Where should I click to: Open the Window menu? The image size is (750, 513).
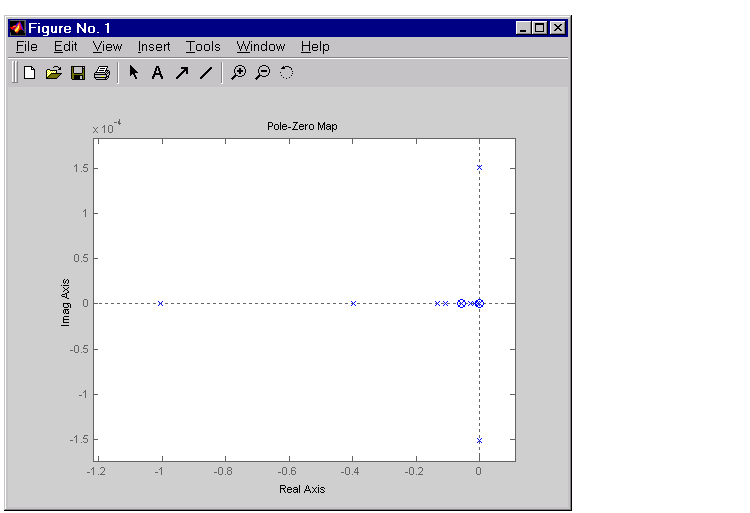coord(261,47)
